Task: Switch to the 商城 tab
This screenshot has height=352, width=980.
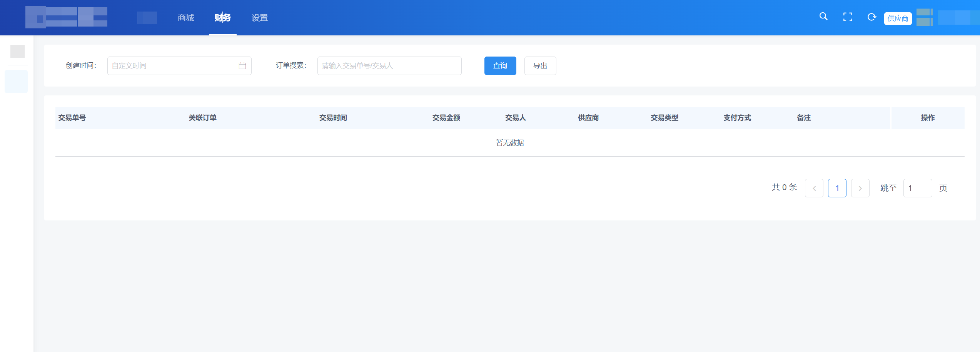Action: point(186,18)
